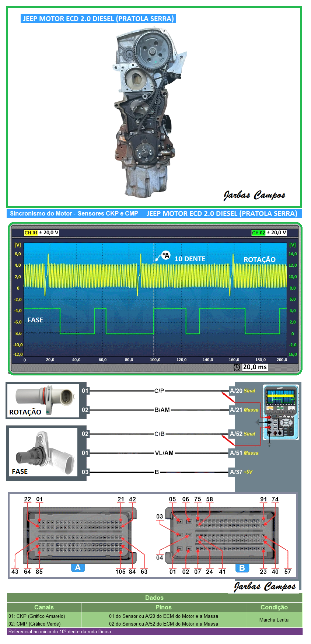311x644 pixels.
Task: Click the A/52 Sinal pin label
Action: (x=242, y=434)
